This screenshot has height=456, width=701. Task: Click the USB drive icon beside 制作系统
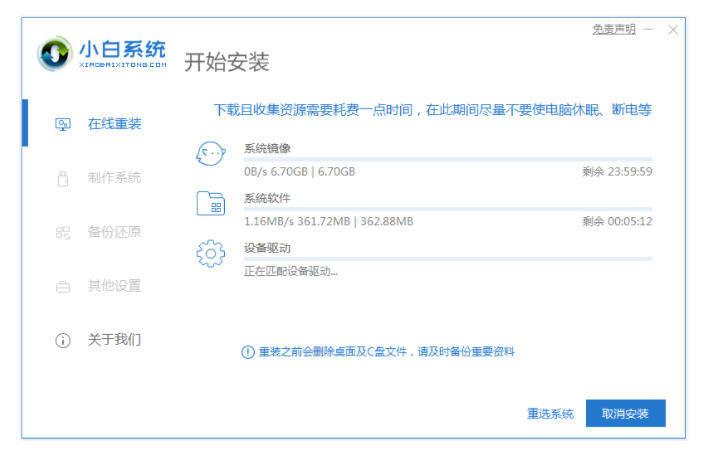pyautogui.click(x=63, y=178)
